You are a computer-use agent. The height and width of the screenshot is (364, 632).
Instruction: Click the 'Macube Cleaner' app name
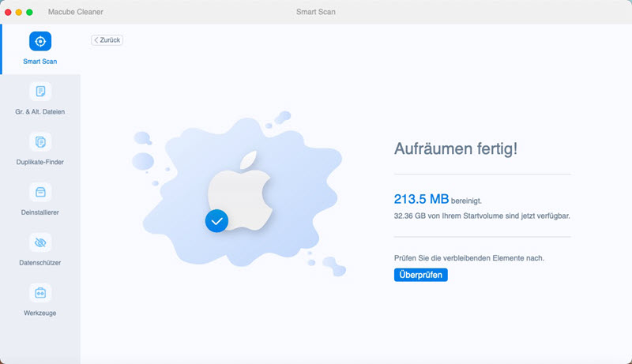76,12
